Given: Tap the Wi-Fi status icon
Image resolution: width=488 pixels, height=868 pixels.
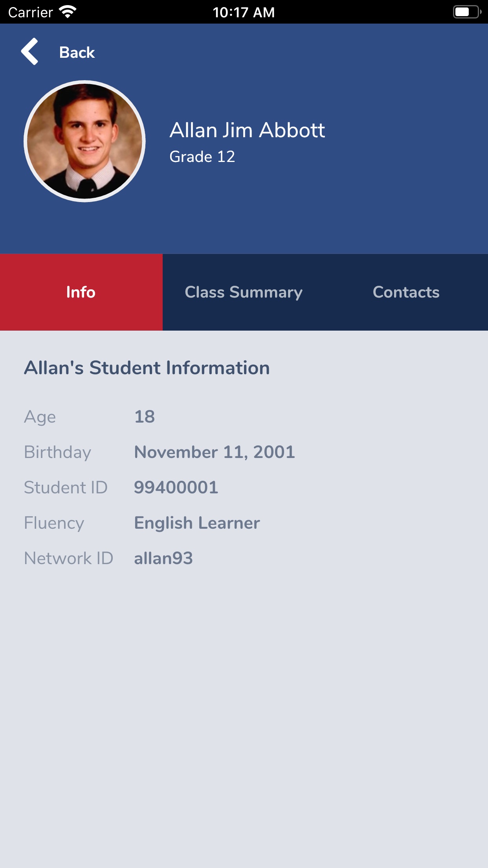Looking at the screenshot, I should [68, 12].
